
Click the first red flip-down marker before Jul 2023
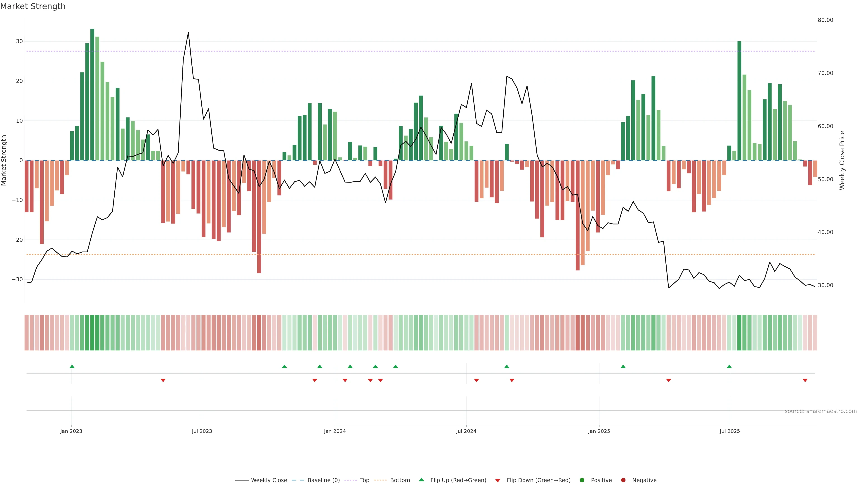tap(163, 380)
